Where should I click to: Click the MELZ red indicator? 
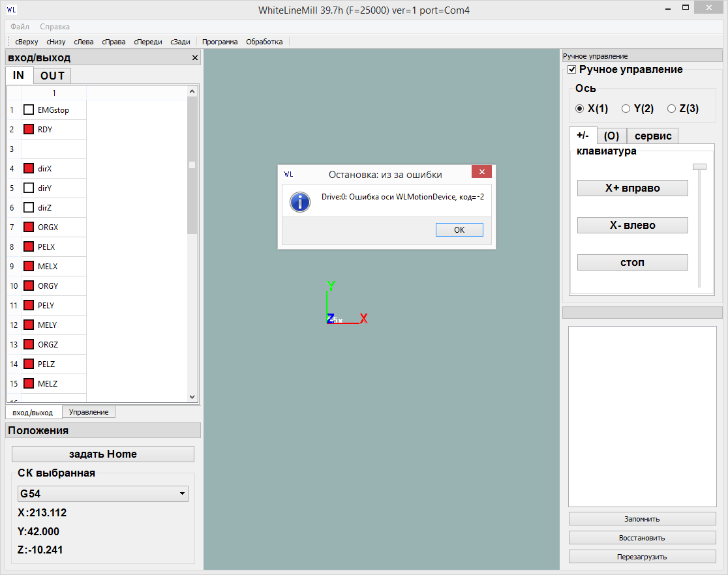[29, 383]
